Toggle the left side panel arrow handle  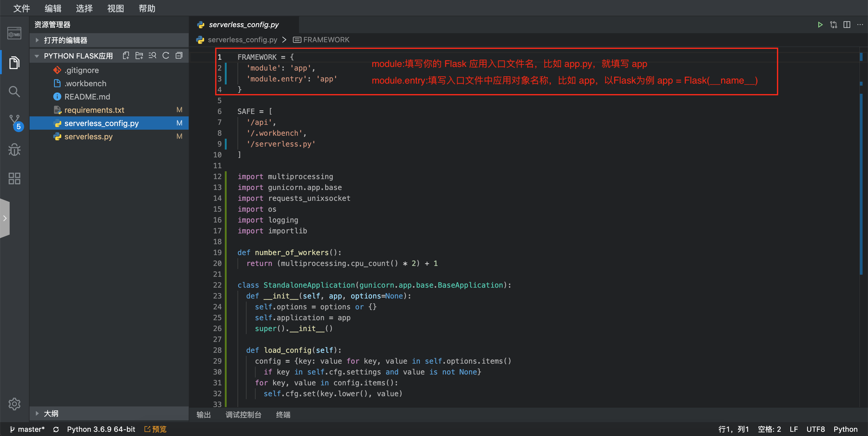pos(5,218)
